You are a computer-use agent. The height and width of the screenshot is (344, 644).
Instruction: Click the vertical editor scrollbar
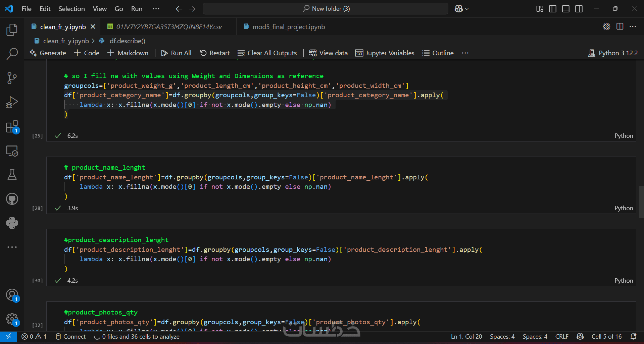(x=641, y=201)
